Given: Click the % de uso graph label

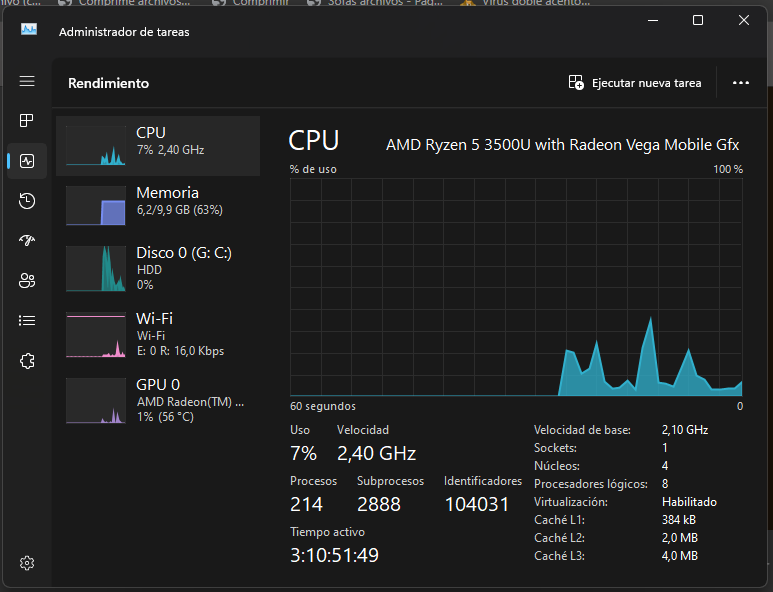Looking at the screenshot, I should (313, 169).
